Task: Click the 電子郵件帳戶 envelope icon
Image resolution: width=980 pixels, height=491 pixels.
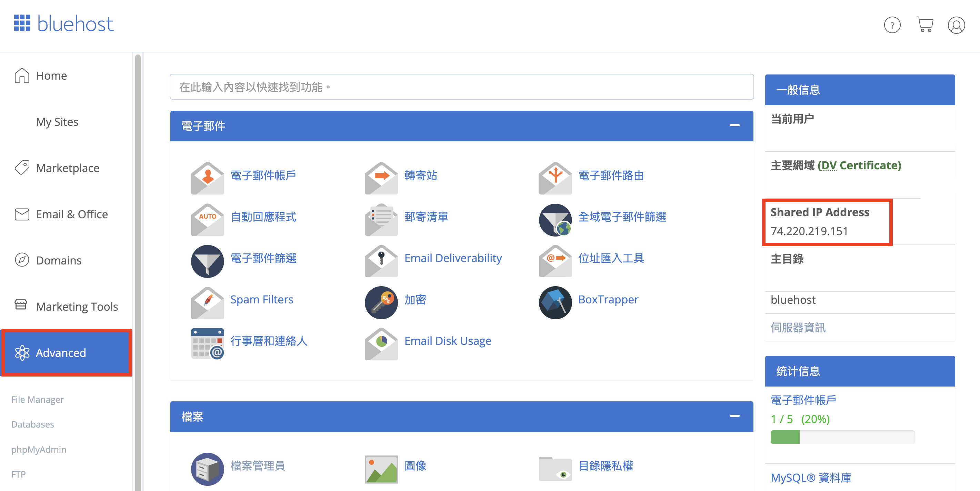Action: (x=207, y=178)
